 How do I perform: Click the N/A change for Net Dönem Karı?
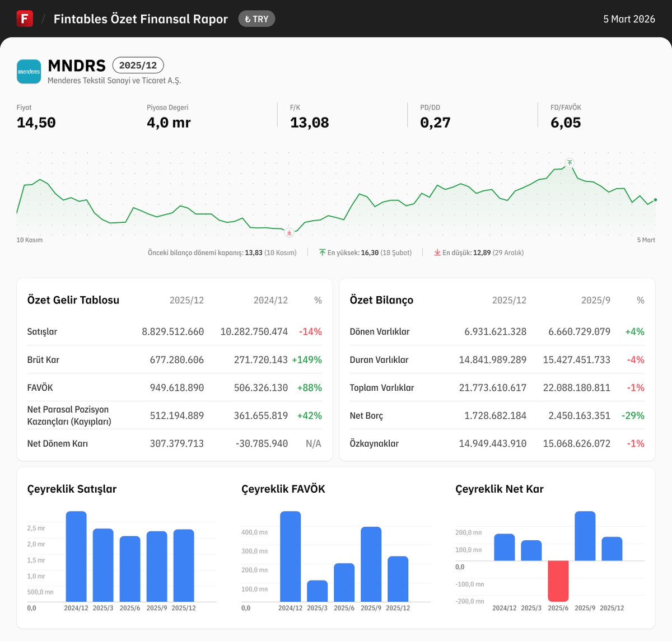(x=314, y=443)
